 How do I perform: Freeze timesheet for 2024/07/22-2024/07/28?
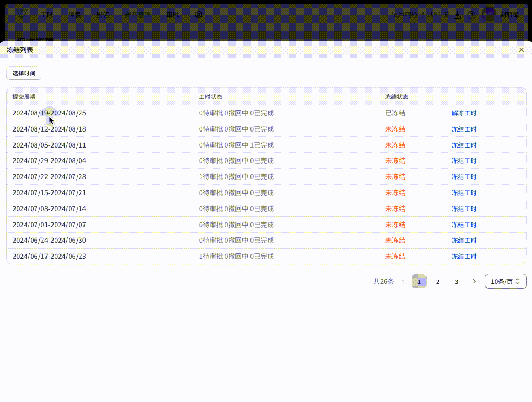(463, 177)
